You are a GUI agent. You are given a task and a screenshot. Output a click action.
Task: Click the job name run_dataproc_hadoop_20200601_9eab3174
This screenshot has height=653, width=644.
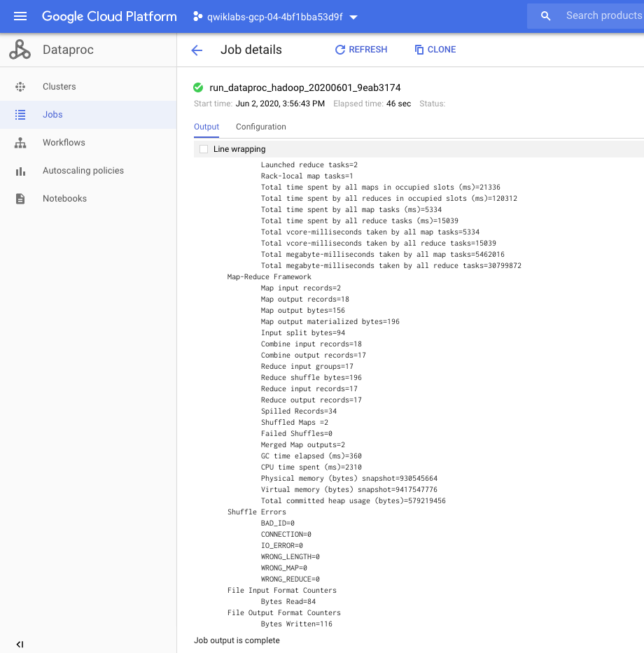tap(305, 88)
